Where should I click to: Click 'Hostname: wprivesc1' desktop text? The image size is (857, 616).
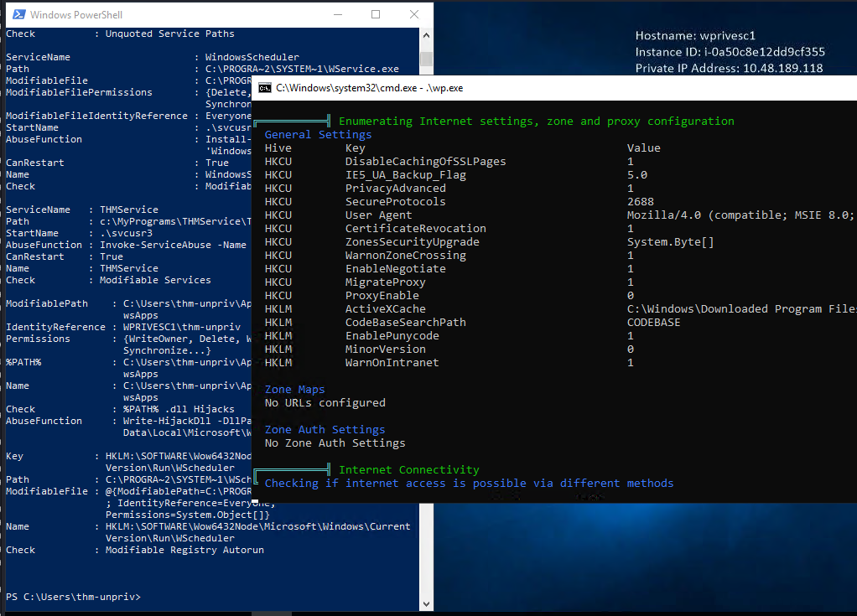(695, 36)
